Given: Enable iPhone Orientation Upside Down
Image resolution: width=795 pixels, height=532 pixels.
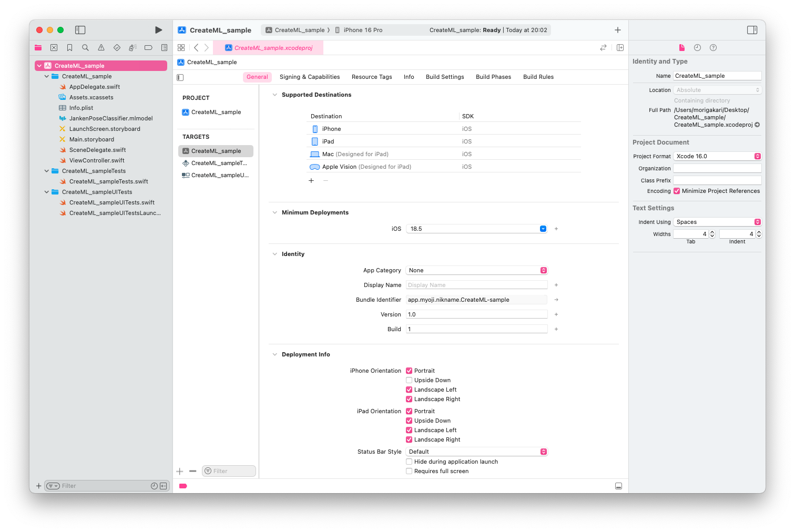Looking at the screenshot, I should coord(409,380).
